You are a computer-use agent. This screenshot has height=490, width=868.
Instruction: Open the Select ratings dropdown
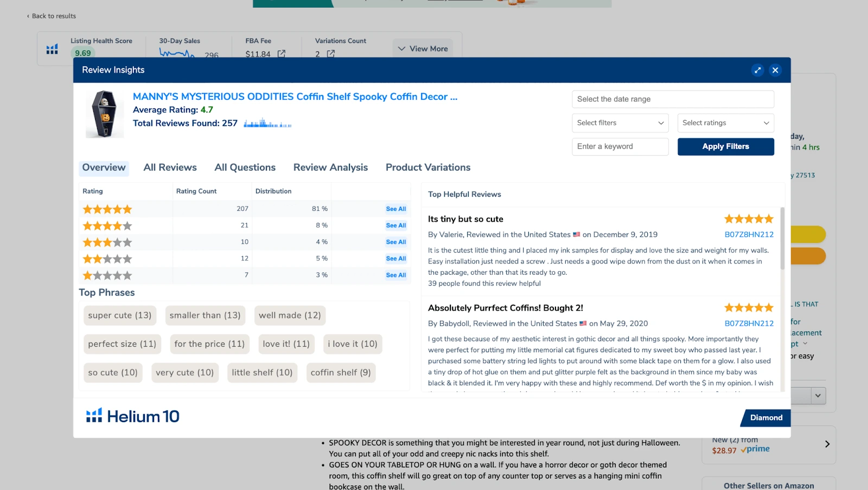pos(725,122)
